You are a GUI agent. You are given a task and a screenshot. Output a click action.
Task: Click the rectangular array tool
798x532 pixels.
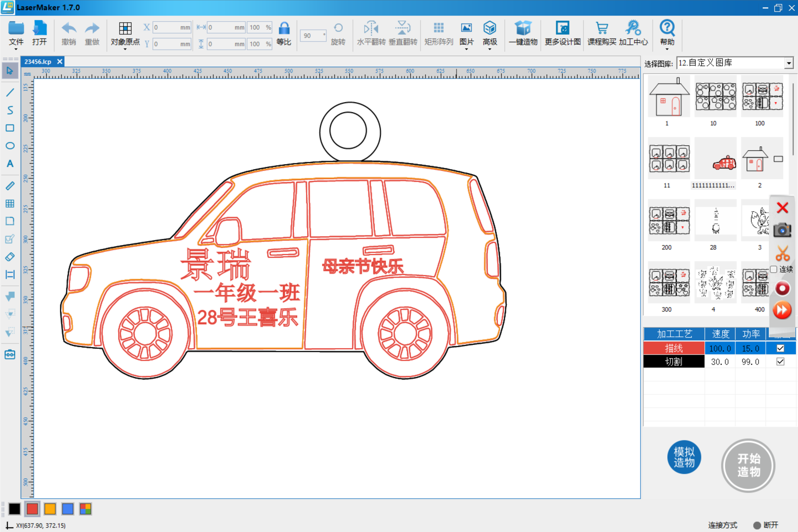439,33
